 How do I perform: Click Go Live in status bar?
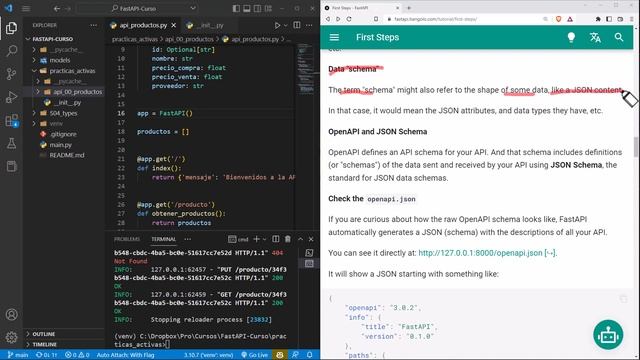point(255,355)
